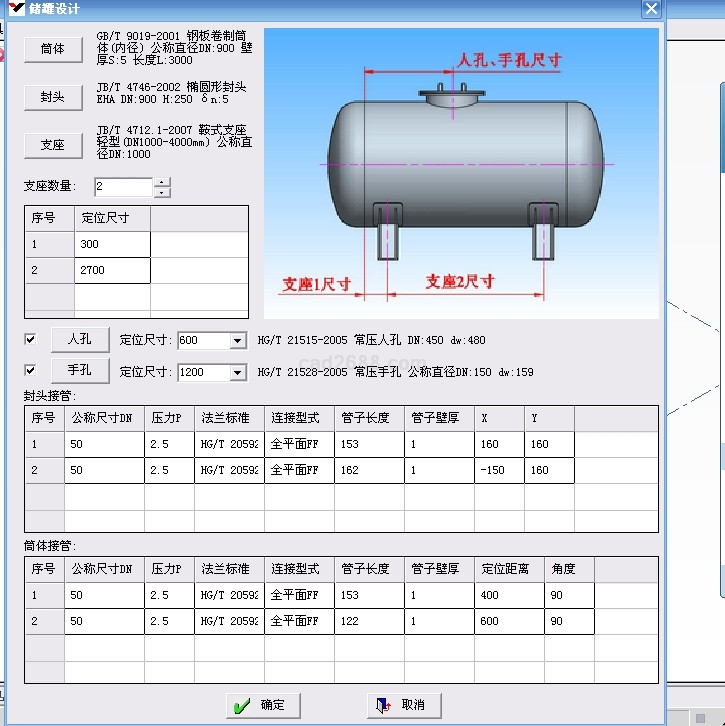The width and height of the screenshot is (725, 726).
Task: Open the 手孔 定位尺寸 dropdown showing 1200
Action: [237, 373]
